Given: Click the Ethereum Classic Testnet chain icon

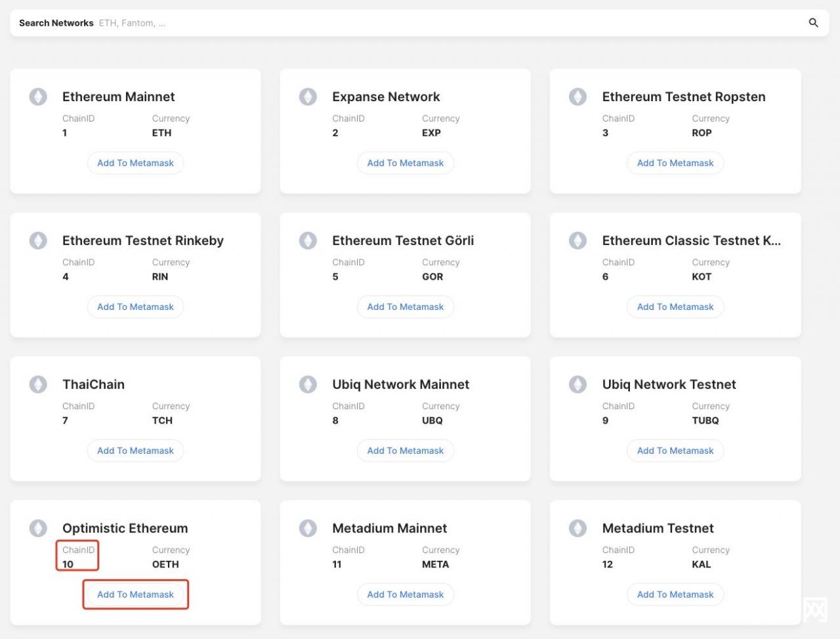Looking at the screenshot, I should tap(577, 240).
